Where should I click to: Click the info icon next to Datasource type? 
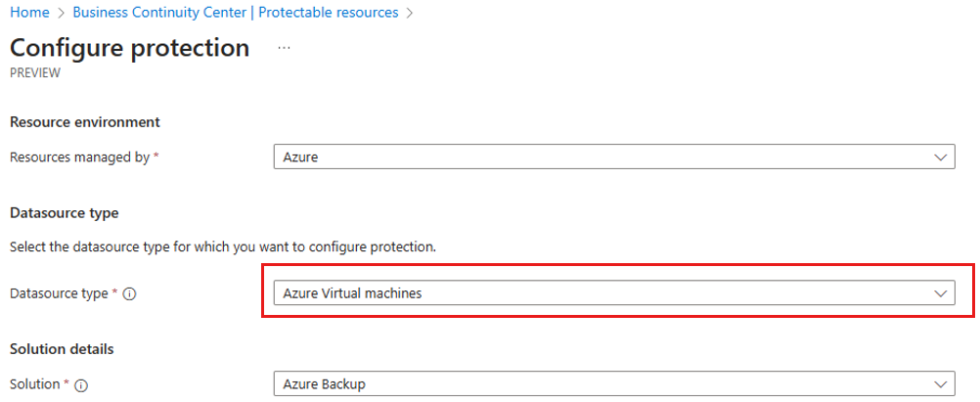(x=129, y=293)
